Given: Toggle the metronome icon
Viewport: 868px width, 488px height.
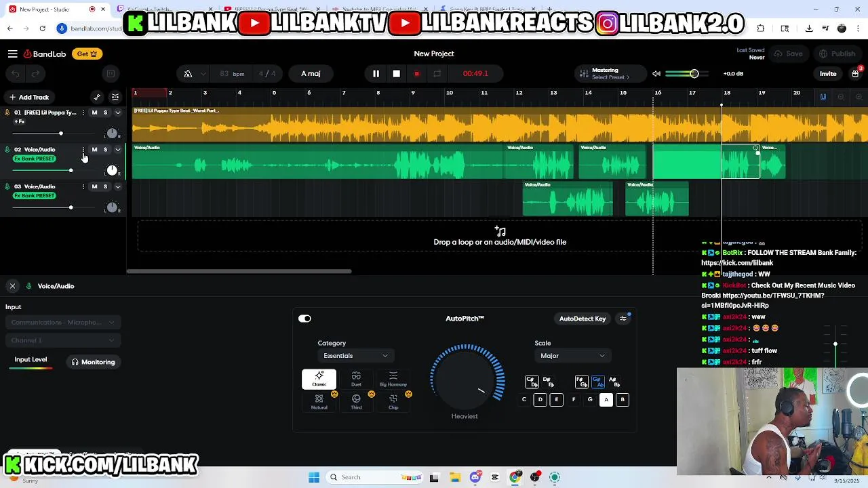Looking at the screenshot, I should pos(188,73).
